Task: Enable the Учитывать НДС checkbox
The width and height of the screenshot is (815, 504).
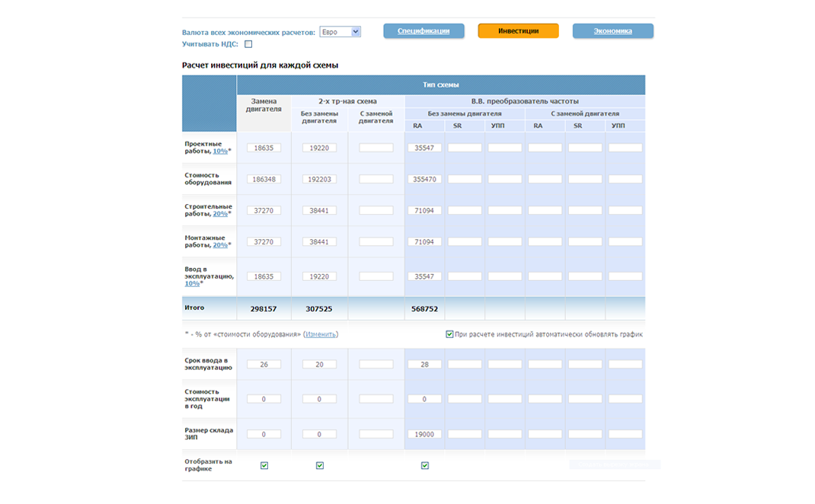Action: [248, 44]
